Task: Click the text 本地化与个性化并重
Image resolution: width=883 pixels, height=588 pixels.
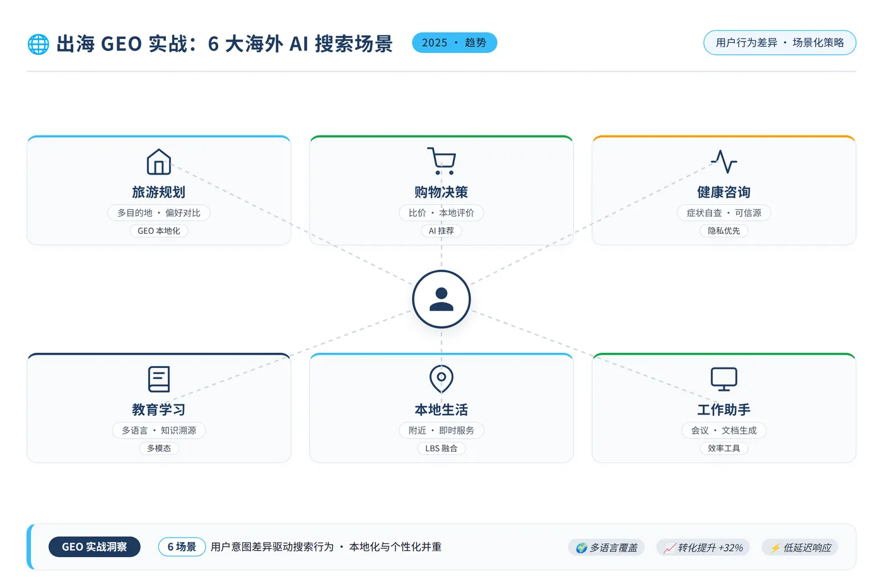Action: (395, 547)
